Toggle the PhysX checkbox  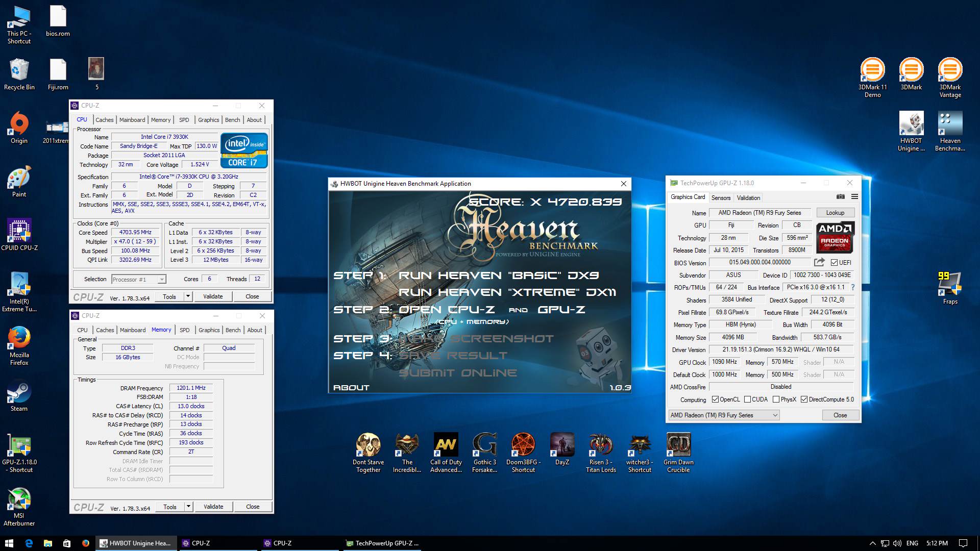776,399
